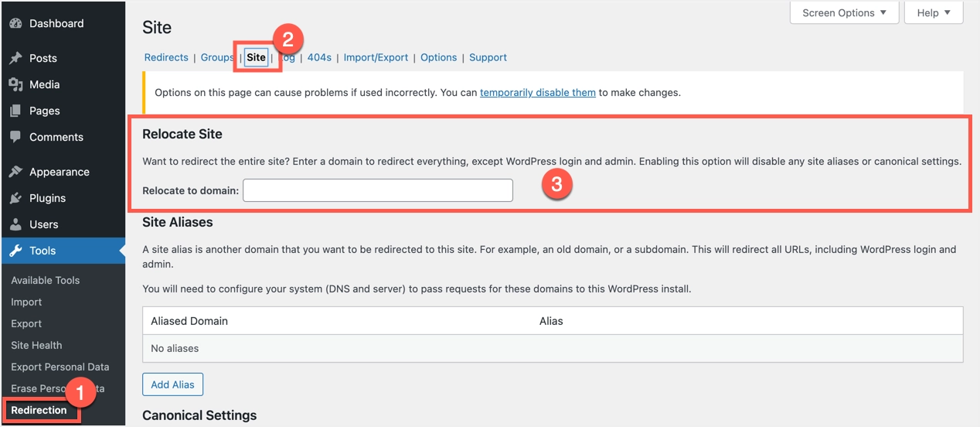Open the Support tab link

click(488, 57)
